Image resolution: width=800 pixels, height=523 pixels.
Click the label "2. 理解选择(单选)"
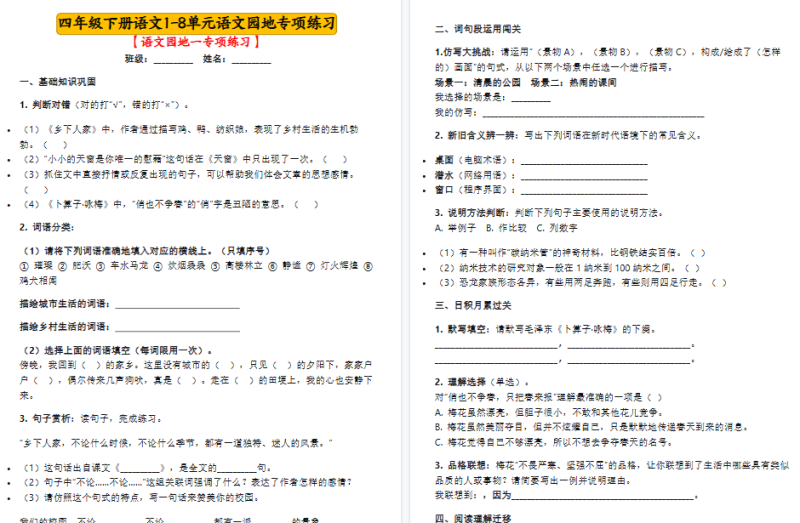[x=482, y=382]
